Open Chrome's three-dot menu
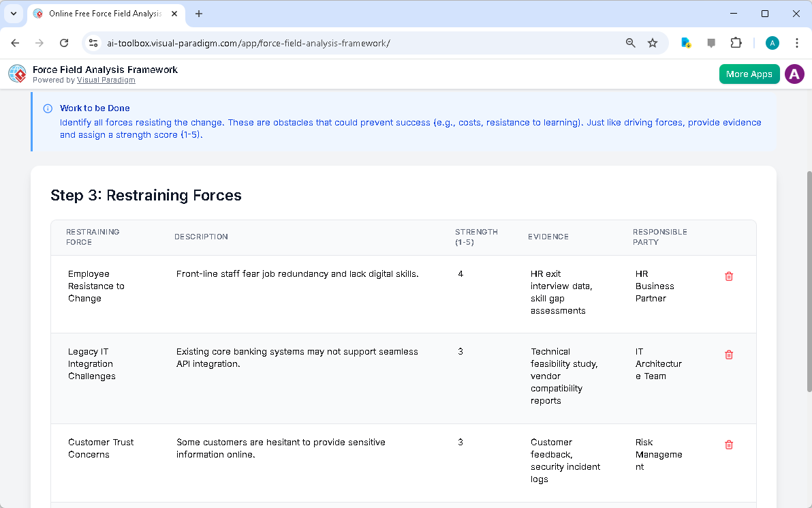The width and height of the screenshot is (812, 508). (796, 42)
